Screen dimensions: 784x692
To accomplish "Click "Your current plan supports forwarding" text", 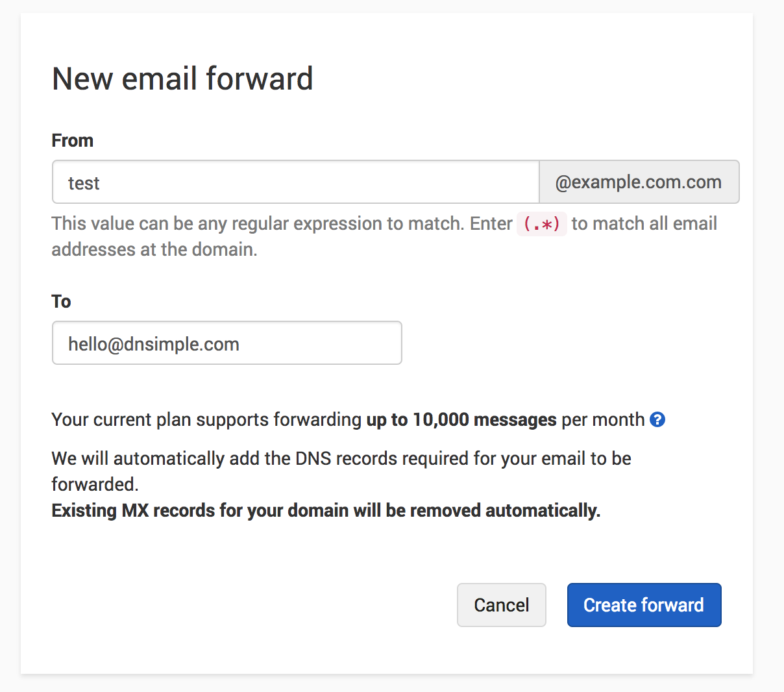I will (x=206, y=420).
